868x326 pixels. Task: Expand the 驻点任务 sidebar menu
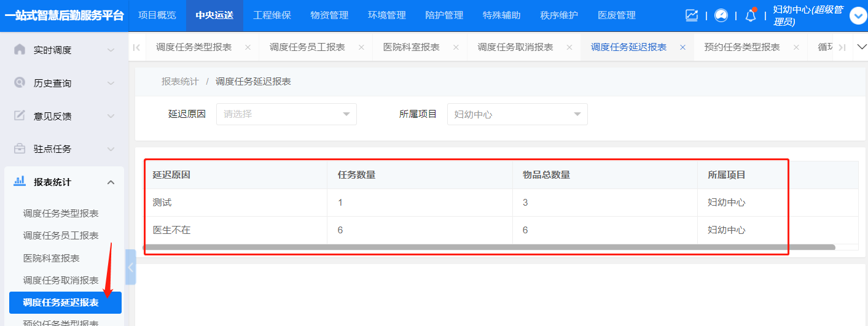coord(64,149)
